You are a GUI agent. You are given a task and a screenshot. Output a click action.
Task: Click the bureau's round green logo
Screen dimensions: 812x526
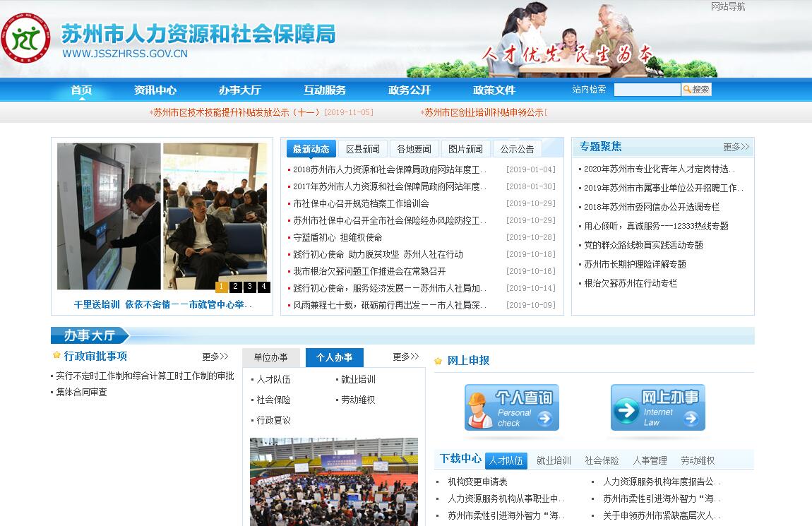pos(26,38)
